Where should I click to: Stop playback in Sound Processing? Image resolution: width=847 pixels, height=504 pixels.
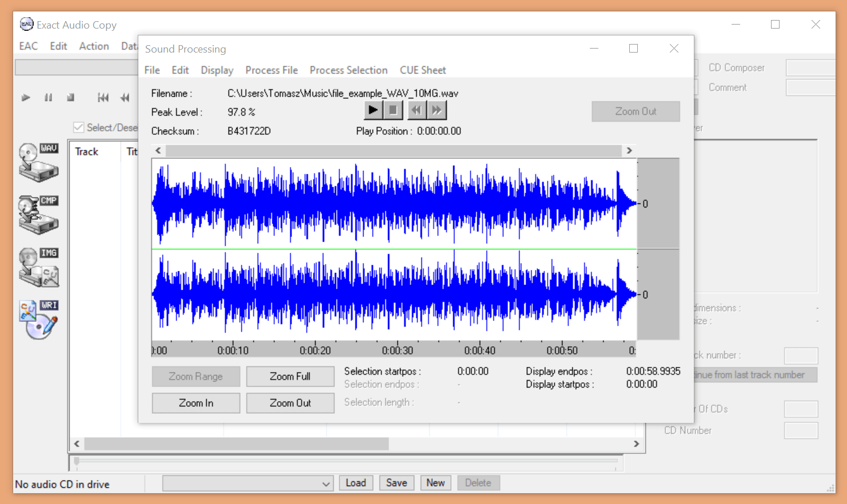(x=393, y=110)
